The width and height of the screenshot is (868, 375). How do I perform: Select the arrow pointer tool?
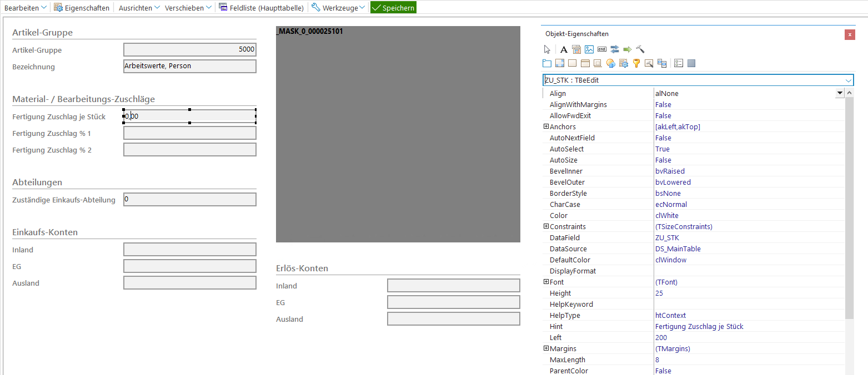(x=547, y=49)
